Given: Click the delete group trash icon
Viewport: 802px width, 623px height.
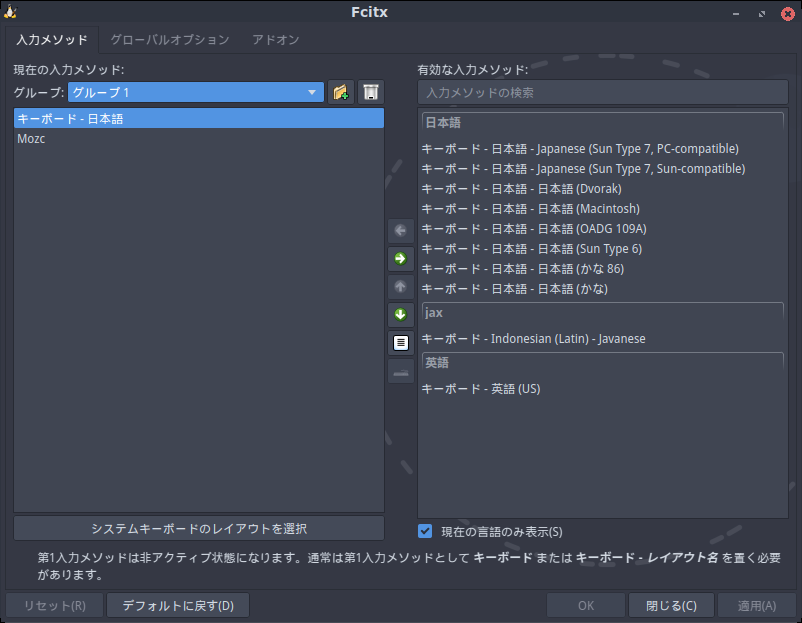Looking at the screenshot, I should coord(371,93).
